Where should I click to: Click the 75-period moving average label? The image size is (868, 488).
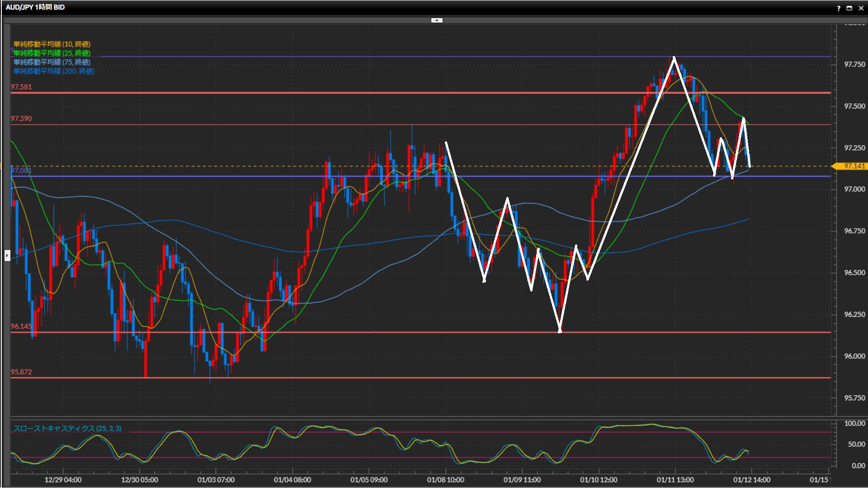click(x=52, y=62)
